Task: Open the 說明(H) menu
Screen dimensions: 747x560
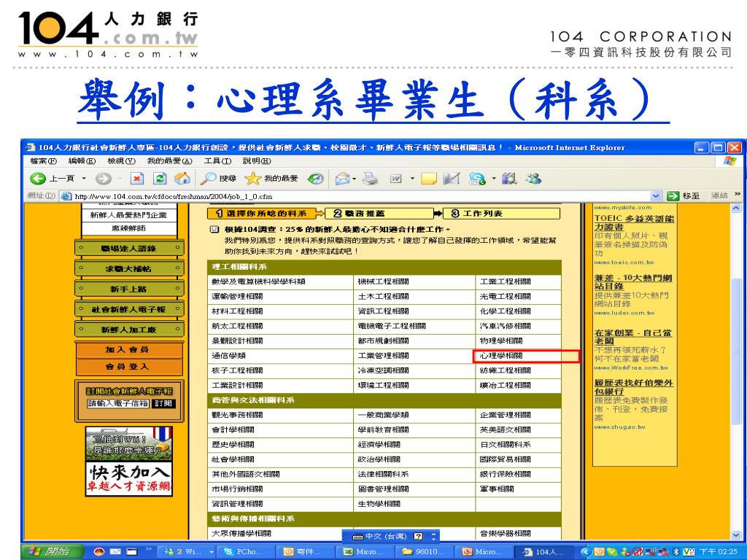Action: 257,161
